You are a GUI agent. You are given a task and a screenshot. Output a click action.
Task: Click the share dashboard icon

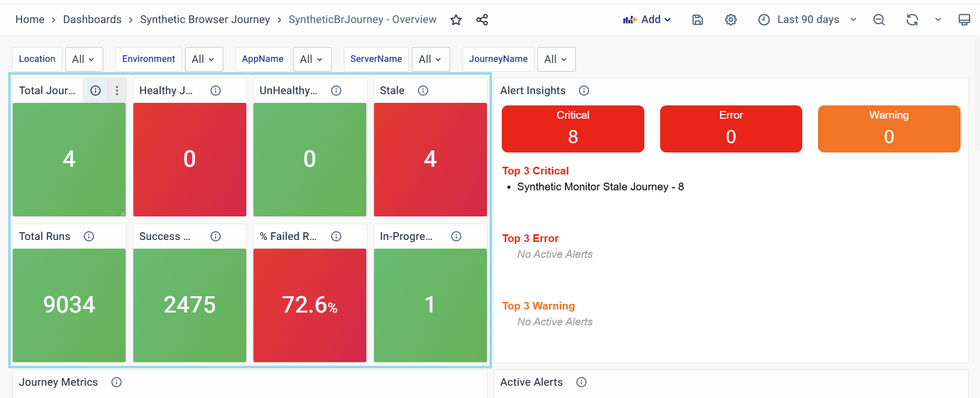tap(482, 20)
